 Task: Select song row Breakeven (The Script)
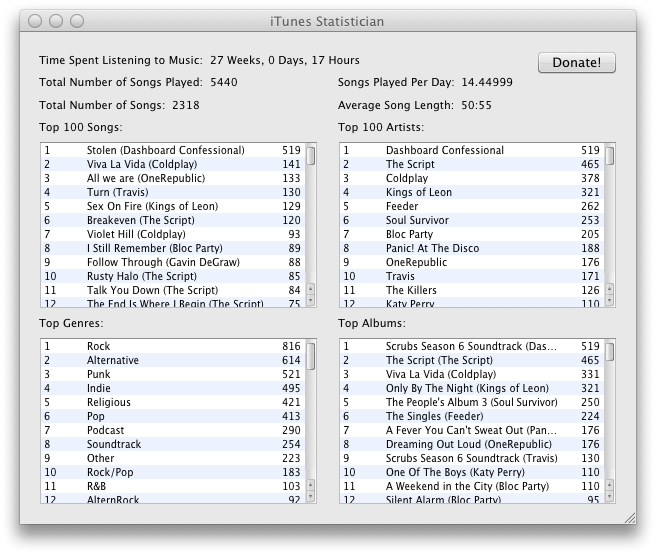[173, 220]
